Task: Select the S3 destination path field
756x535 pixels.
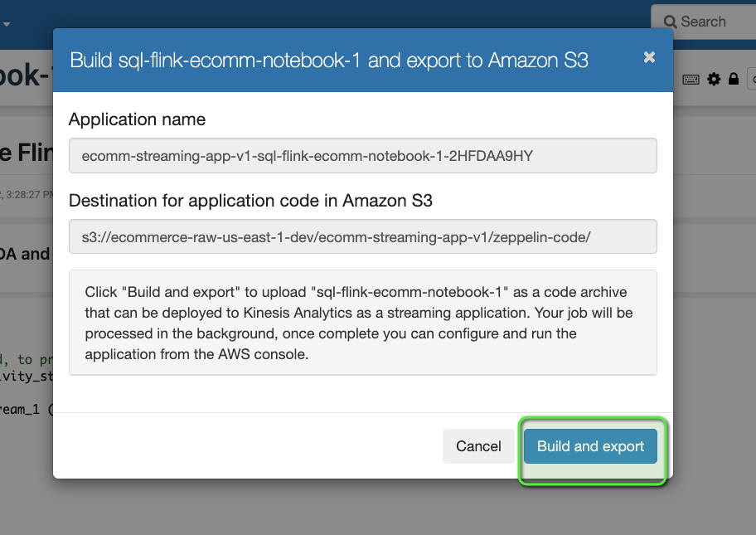Action: 362,236
